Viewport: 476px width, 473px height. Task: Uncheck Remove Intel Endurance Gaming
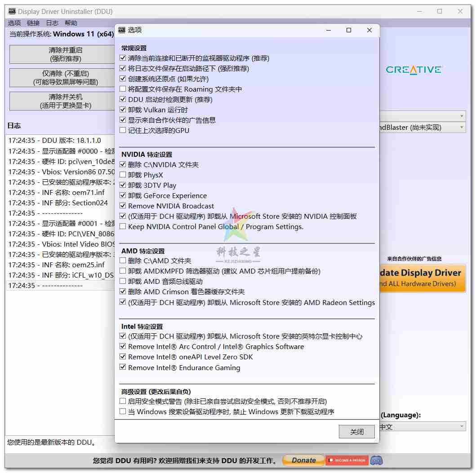click(x=123, y=368)
